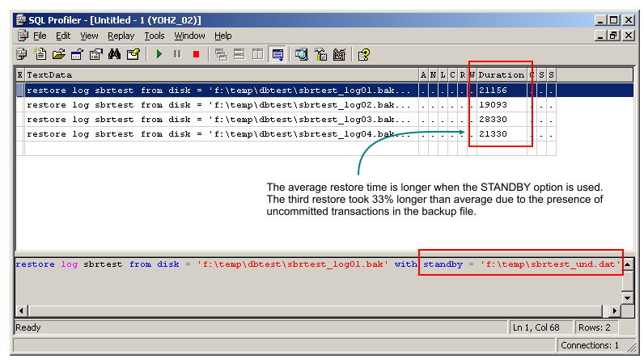The image size is (644, 363).
Task: Open trace Properties from the toolbar
Action: [96, 54]
